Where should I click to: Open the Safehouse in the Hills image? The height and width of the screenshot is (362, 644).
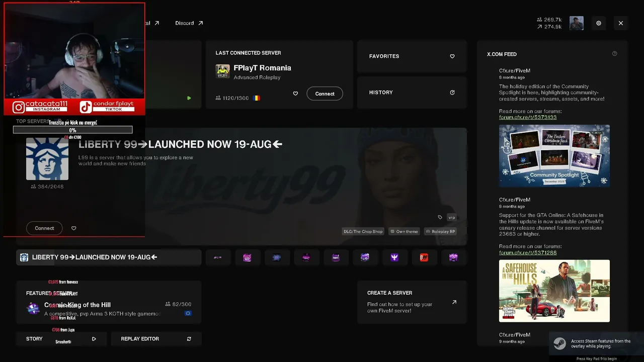554,291
